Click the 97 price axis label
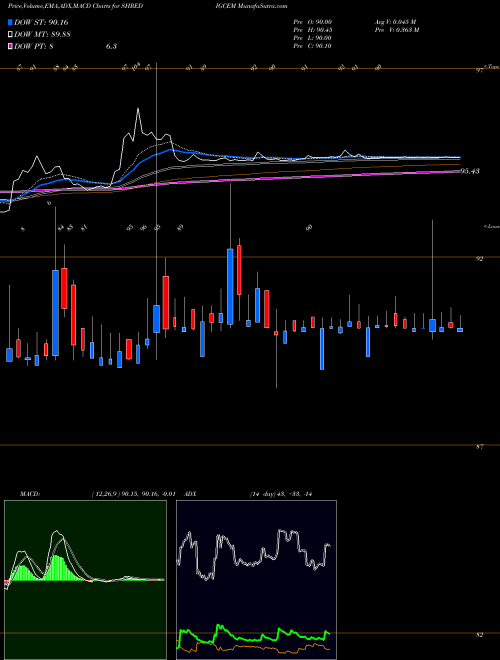 (479, 71)
